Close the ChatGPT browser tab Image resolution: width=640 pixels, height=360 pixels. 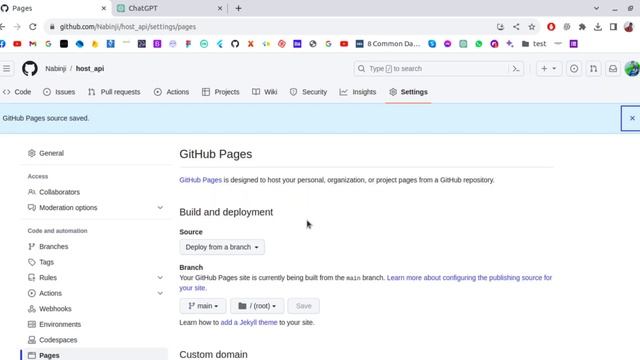(220, 8)
